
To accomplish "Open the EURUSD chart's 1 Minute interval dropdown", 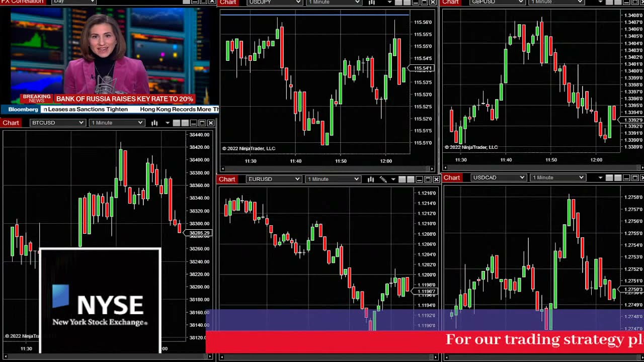I will click(333, 179).
